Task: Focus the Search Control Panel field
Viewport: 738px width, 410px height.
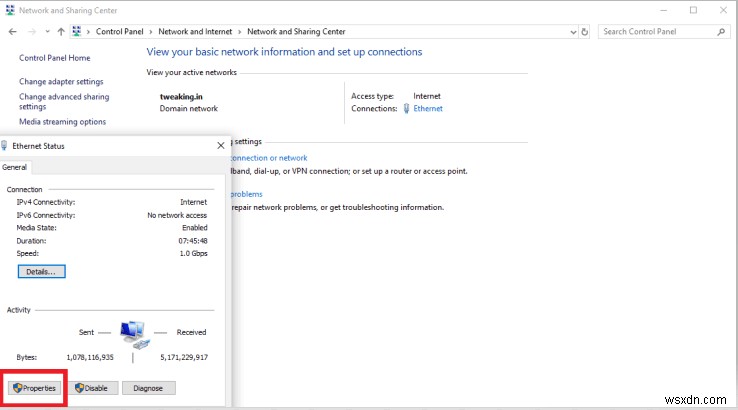Action: [x=654, y=32]
